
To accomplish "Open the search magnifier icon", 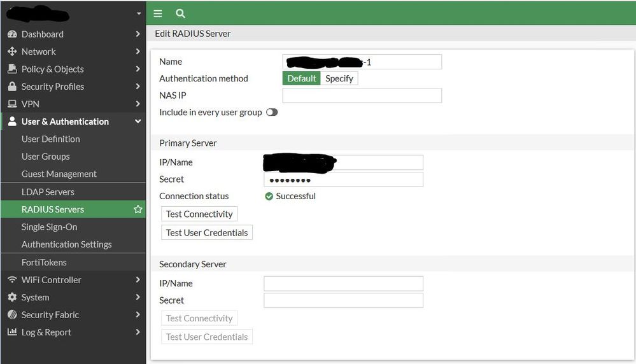I will [x=181, y=13].
